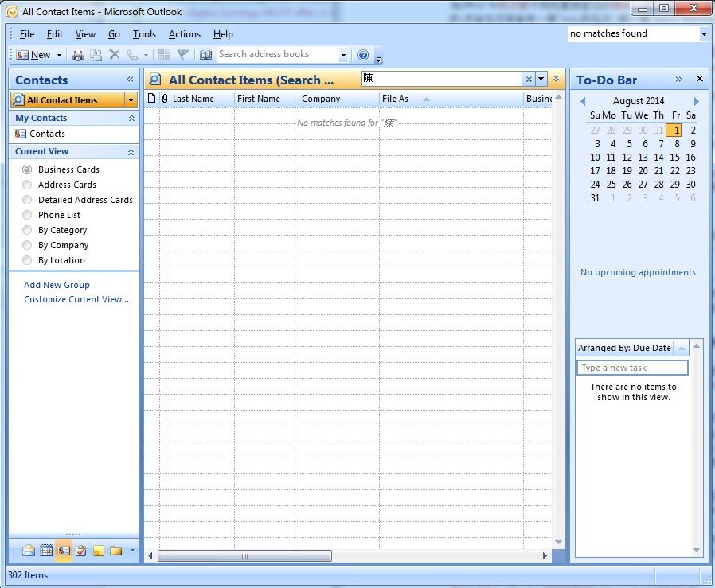Click the Add New Group link
Viewport: 715px width, 588px height.
[57, 285]
